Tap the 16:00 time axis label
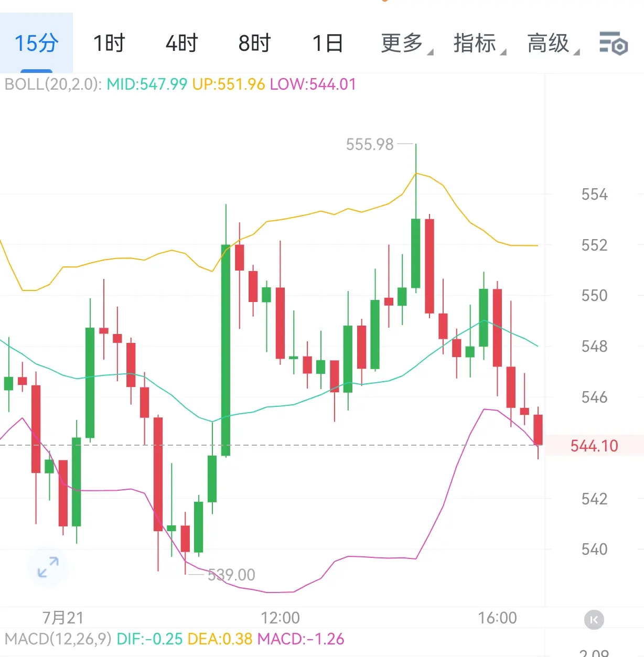The image size is (644, 657). 497,618
